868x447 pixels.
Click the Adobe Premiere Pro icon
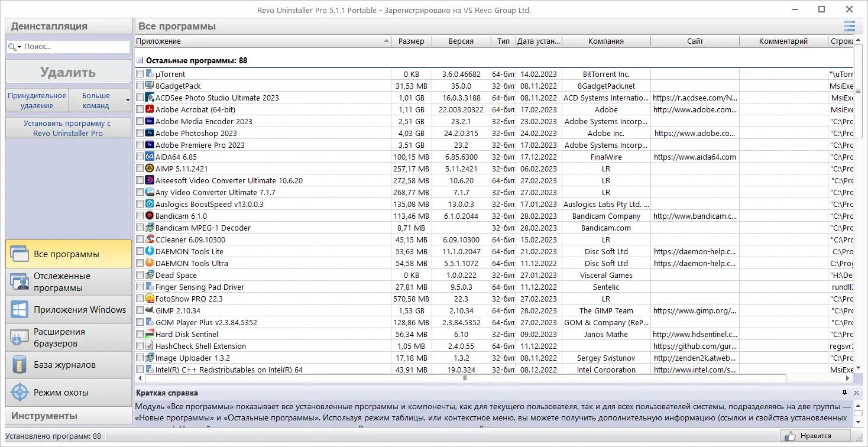(x=150, y=145)
